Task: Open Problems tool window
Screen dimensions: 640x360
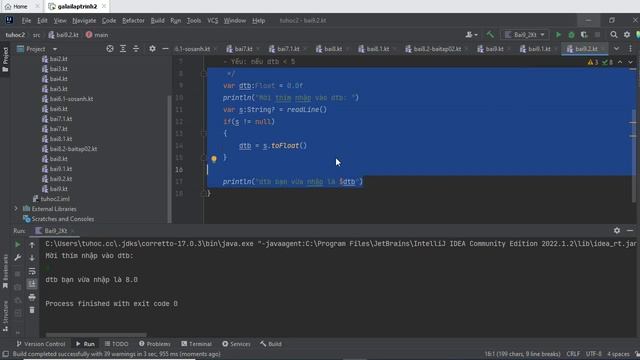Action: [154, 344]
